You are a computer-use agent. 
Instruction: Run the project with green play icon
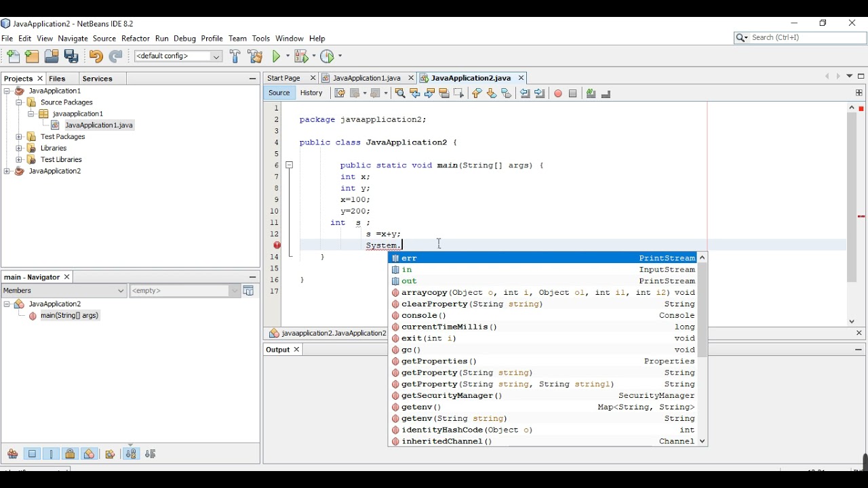(x=277, y=57)
